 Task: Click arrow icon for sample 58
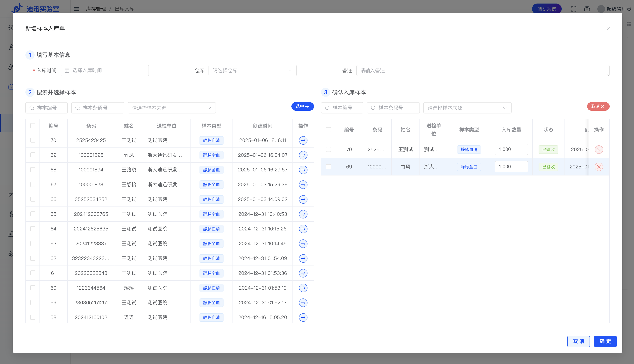(303, 317)
